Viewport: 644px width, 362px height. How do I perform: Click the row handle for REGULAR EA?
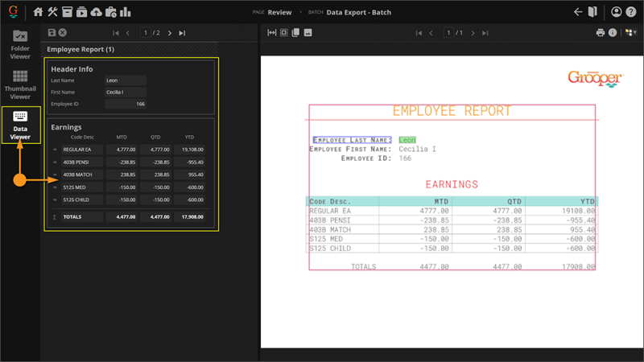pos(55,150)
